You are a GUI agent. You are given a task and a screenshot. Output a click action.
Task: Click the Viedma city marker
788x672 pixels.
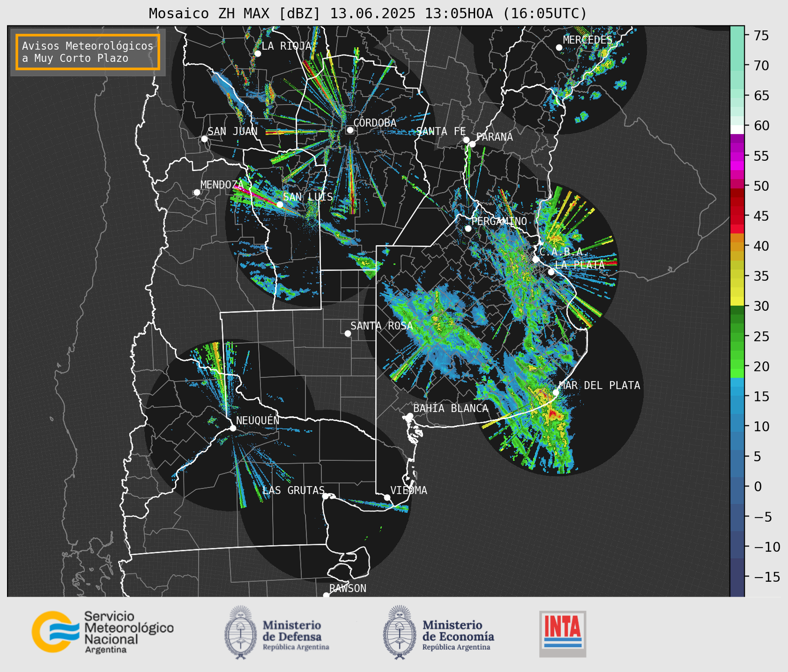387,498
